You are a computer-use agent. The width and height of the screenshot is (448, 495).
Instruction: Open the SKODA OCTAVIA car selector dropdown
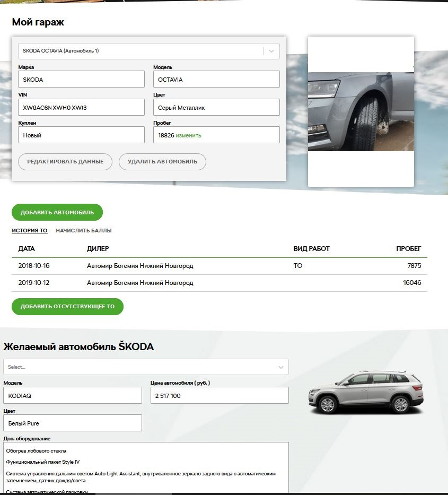coord(148,51)
